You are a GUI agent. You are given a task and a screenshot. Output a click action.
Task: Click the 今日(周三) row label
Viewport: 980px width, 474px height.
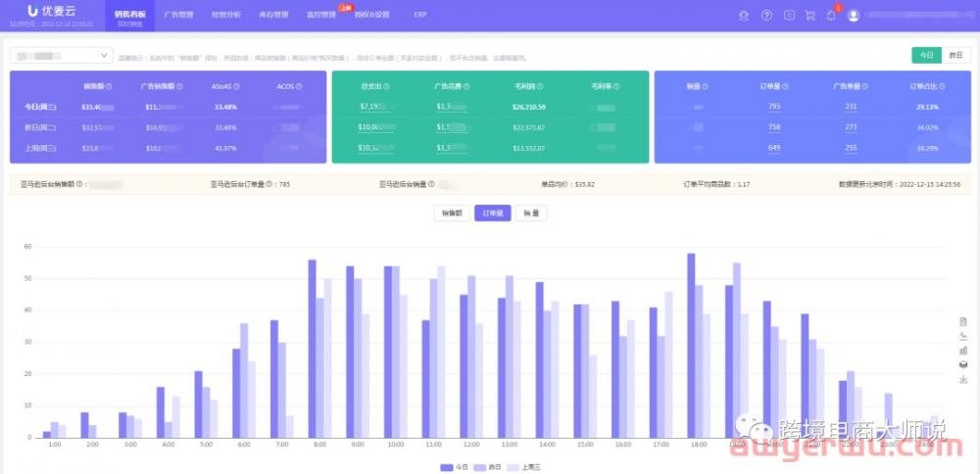(x=40, y=107)
